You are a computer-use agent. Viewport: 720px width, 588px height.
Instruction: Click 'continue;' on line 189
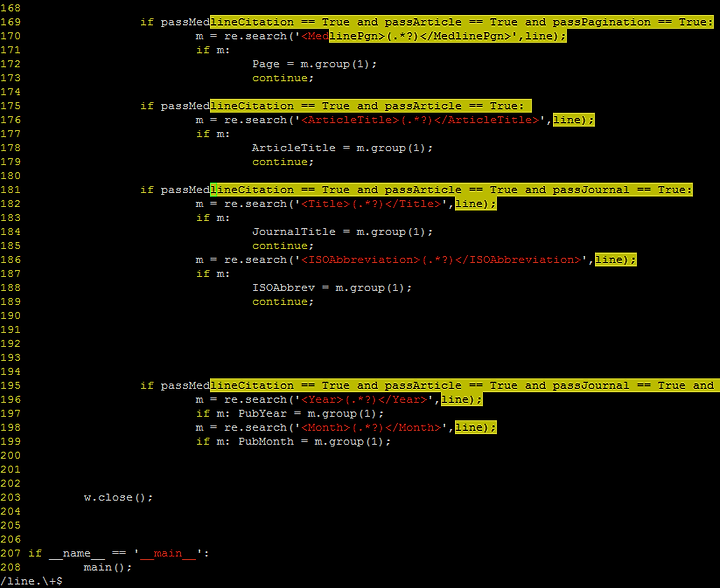click(x=283, y=302)
